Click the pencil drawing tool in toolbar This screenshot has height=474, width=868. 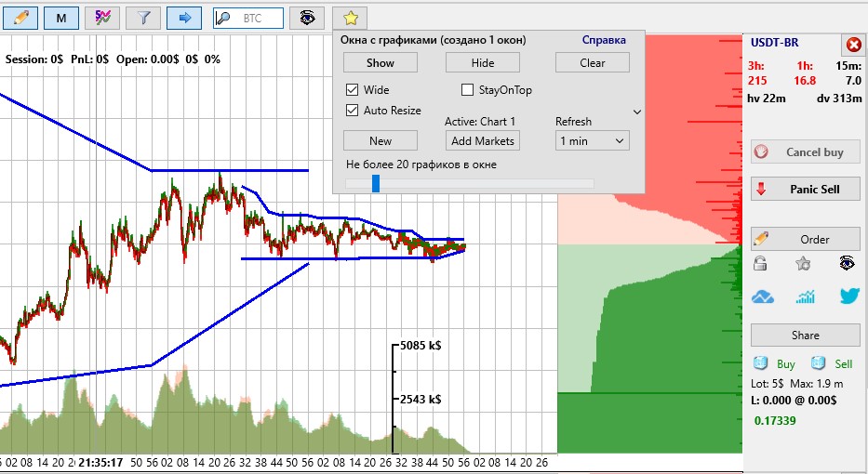(20, 17)
